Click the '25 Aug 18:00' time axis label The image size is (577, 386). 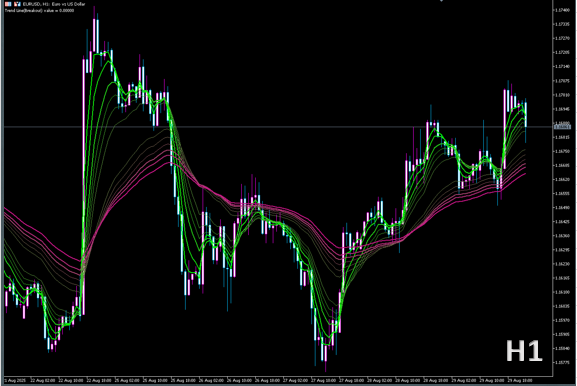click(x=183, y=380)
